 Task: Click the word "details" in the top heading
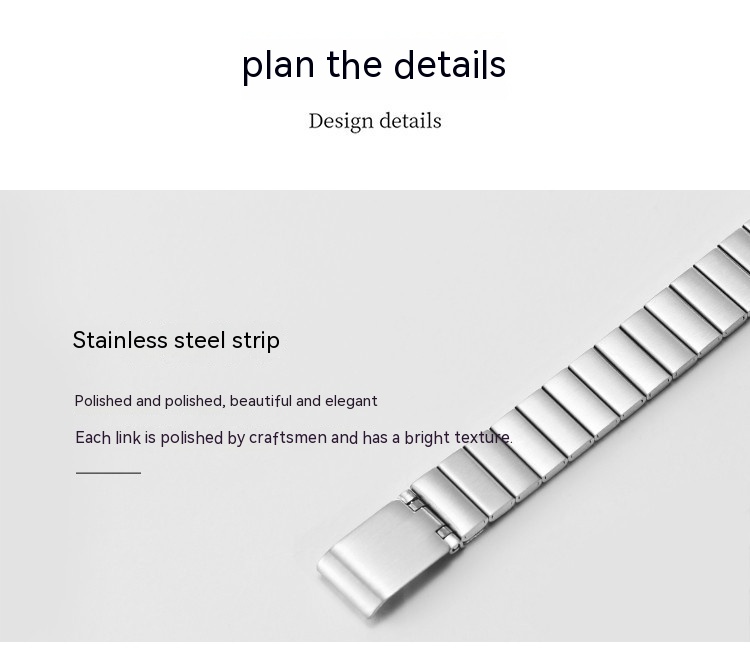click(450, 65)
